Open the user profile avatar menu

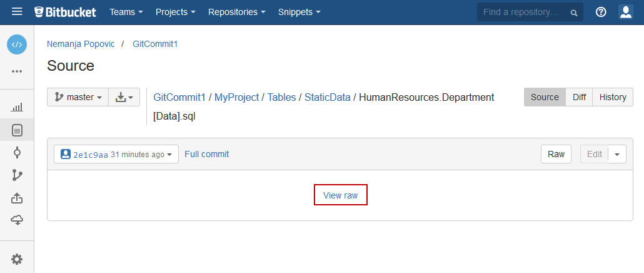pyautogui.click(x=626, y=12)
